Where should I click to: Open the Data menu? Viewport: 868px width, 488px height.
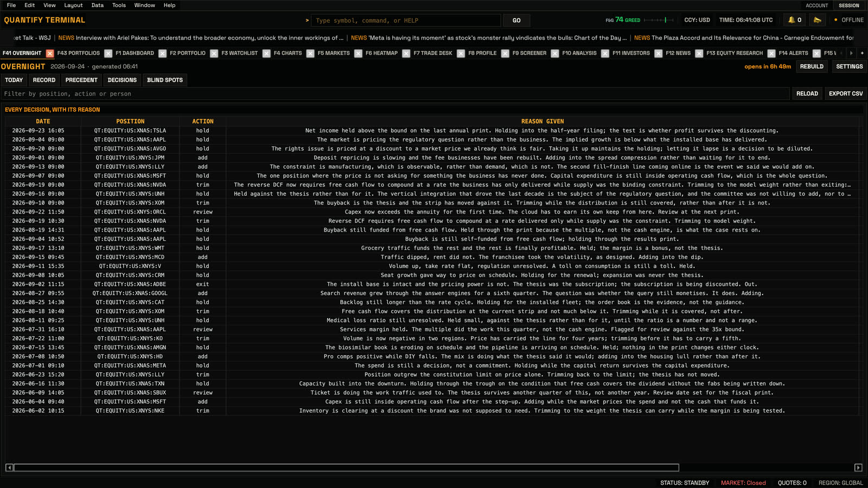pos(98,5)
